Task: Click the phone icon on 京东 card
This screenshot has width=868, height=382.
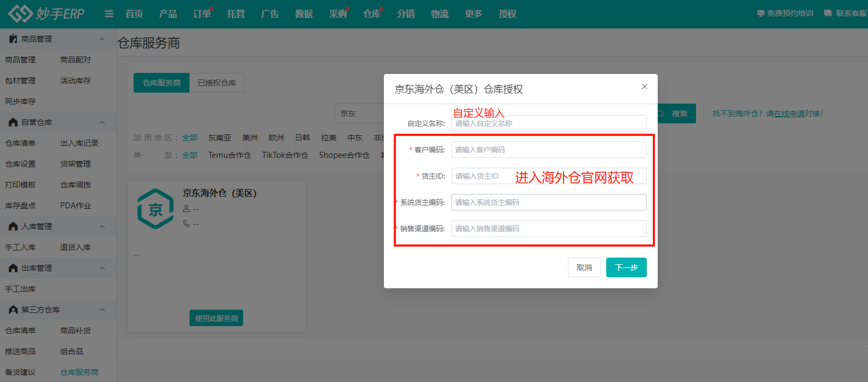Action: point(186,223)
